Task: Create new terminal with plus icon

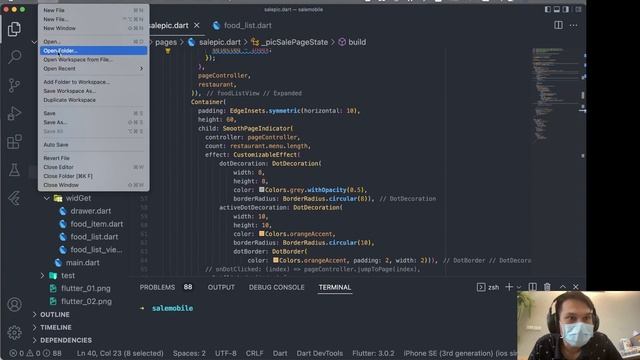Action: [509, 287]
